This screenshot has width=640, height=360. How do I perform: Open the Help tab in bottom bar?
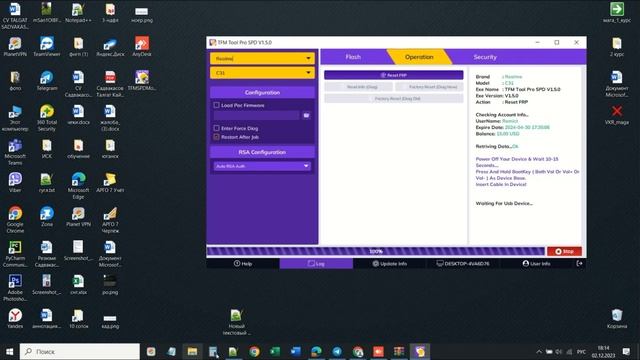point(243,264)
